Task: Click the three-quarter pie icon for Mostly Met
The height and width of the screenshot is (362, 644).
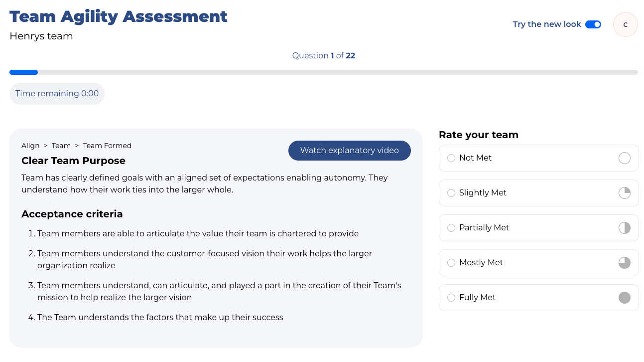Action: pyautogui.click(x=624, y=263)
